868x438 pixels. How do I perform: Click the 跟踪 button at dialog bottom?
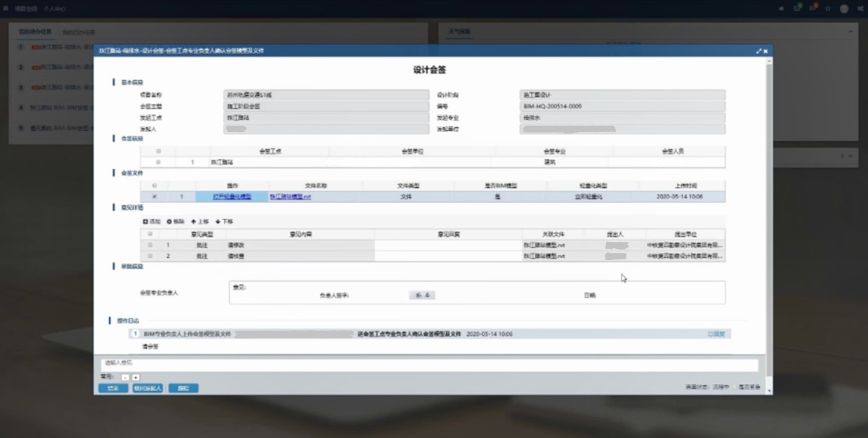pyautogui.click(x=183, y=388)
